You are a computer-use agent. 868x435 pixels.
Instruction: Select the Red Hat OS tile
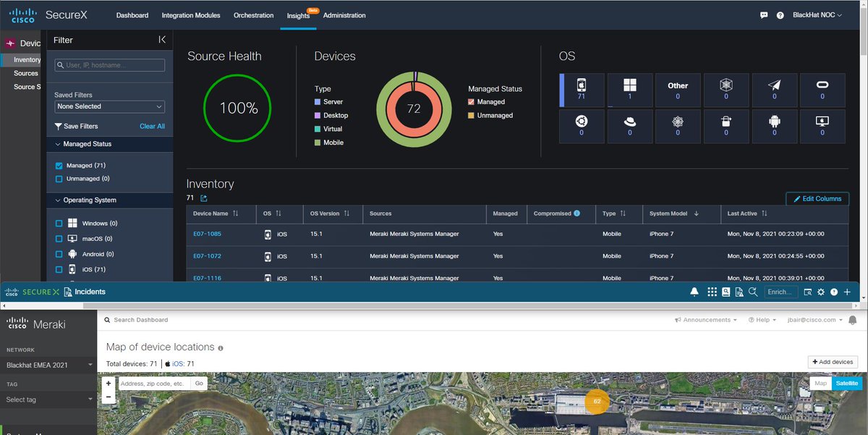pos(630,127)
